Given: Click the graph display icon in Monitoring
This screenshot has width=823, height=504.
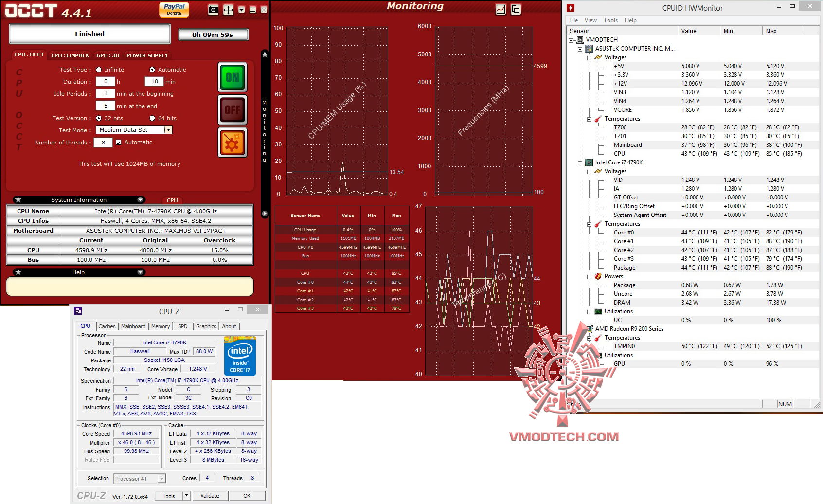Looking at the screenshot, I should pyautogui.click(x=501, y=9).
